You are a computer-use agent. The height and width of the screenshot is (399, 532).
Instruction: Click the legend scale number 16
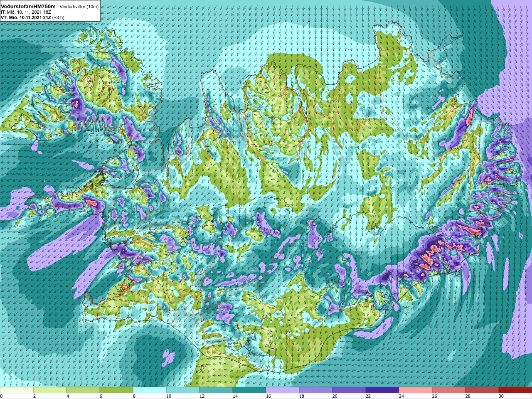(268, 396)
